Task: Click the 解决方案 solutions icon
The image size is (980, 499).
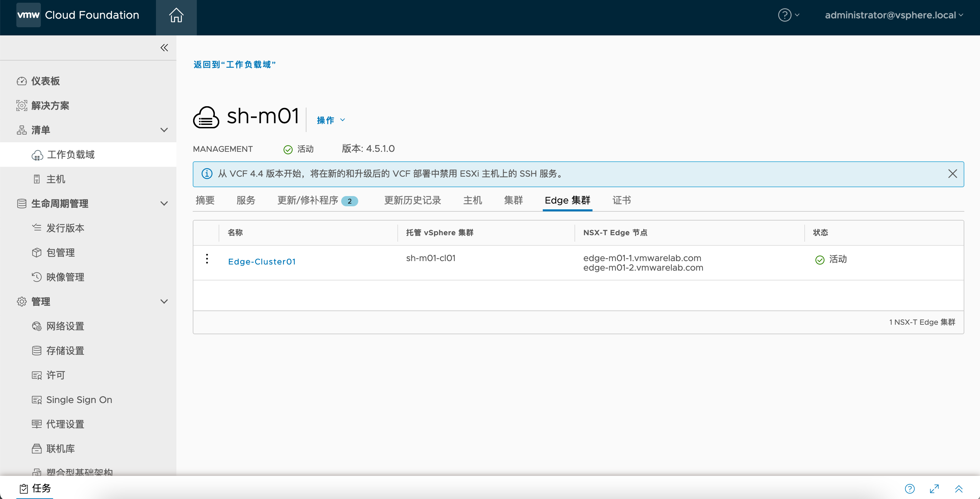Action: tap(22, 106)
